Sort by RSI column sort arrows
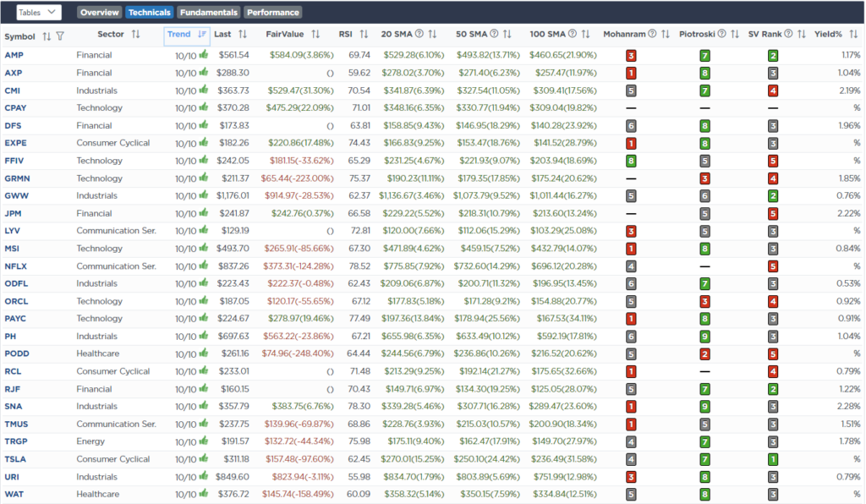Viewport: 866px width, 504px height. (x=364, y=35)
